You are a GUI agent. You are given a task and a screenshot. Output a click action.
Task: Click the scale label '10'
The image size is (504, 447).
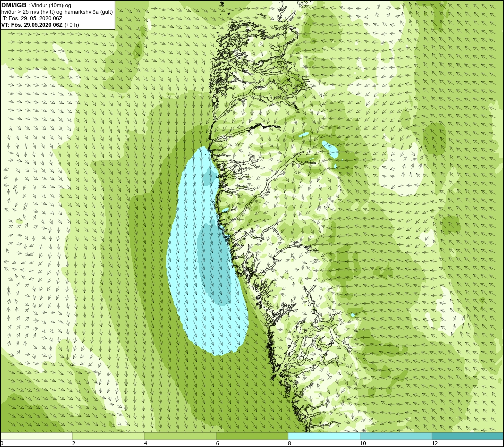(363, 443)
